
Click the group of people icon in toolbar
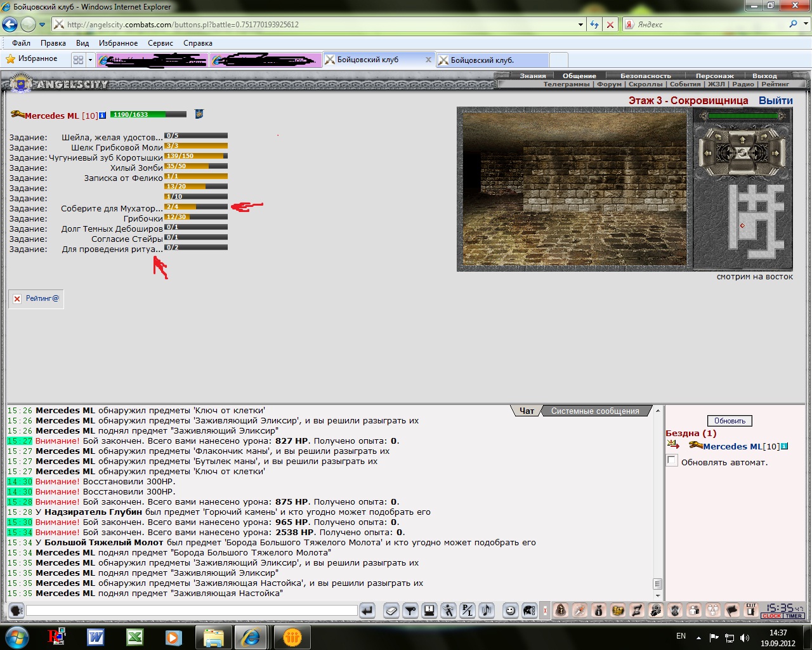713,611
